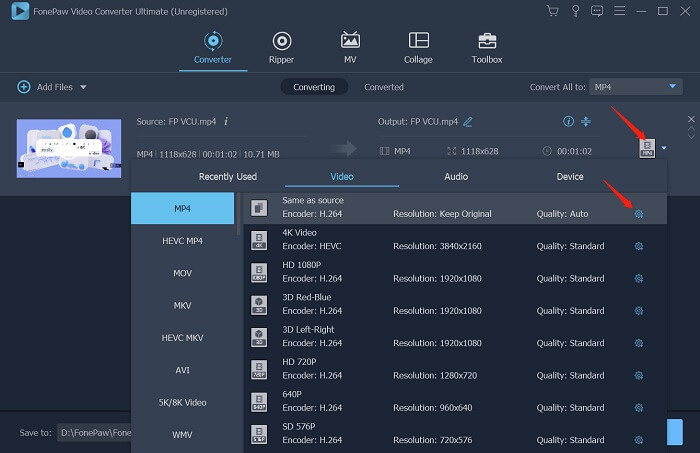Choose HEVC MP4 in the format list

click(183, 241)
